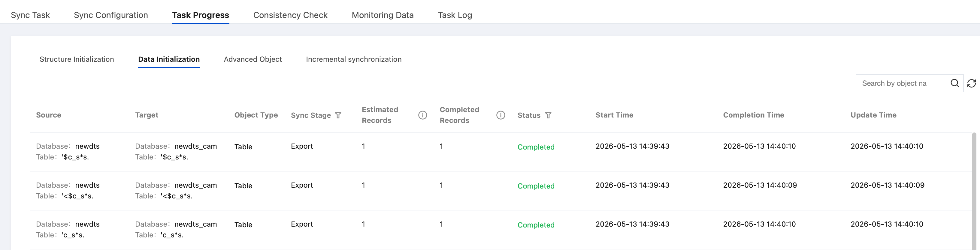Click the search magnifier icon
This screenshot has height=250, width=980.
pos(954,83)
